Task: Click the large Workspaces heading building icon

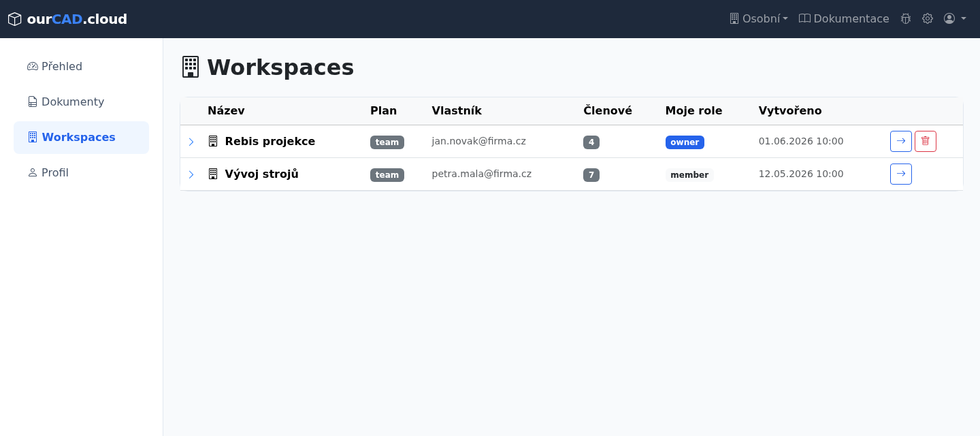Action: click(x=191, y=67)
